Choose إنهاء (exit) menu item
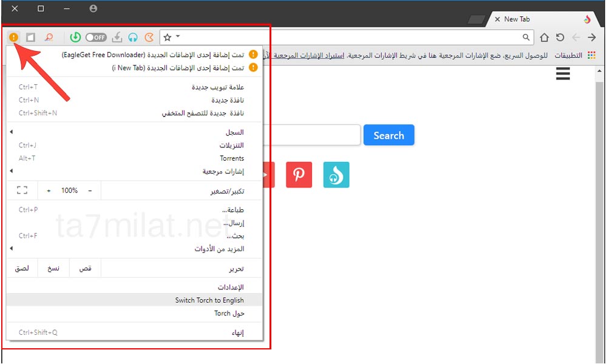607x364 pixels. (x=134, y=332)
